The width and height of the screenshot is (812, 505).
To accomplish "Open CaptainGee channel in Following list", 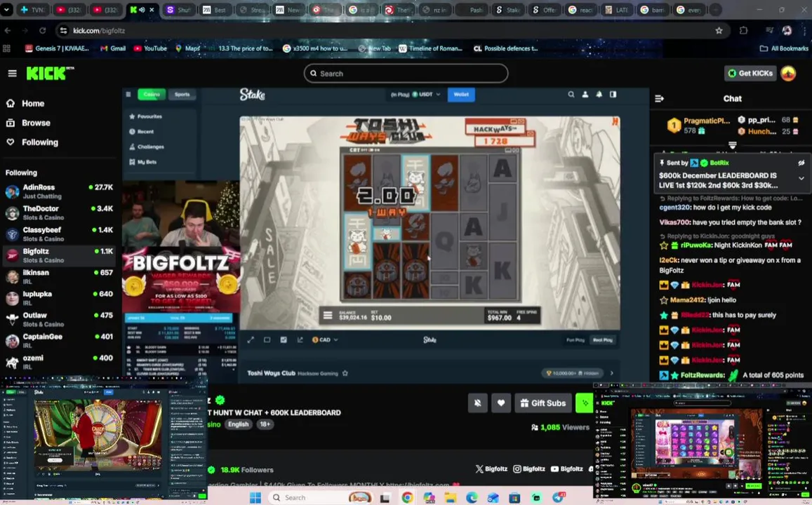I will click(59, 340).
